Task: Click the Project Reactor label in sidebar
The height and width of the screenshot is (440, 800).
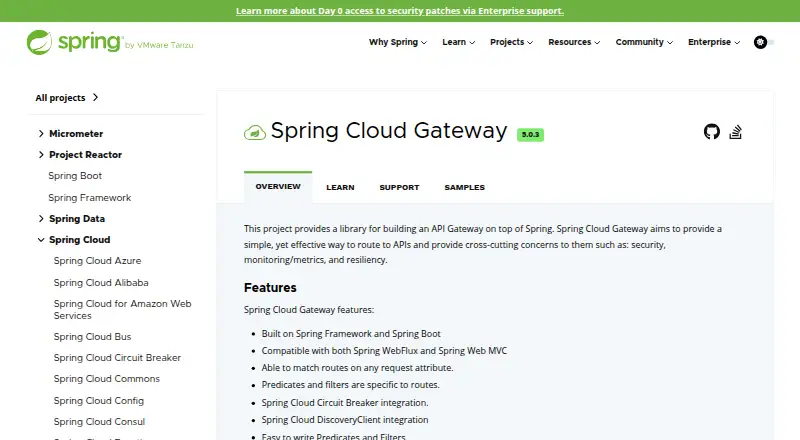Action: (85, 155)
